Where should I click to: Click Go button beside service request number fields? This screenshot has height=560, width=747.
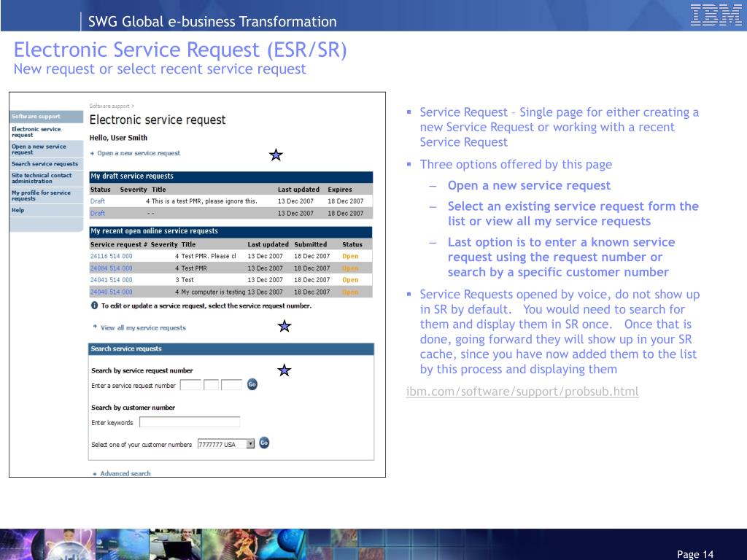pos(252,384)
